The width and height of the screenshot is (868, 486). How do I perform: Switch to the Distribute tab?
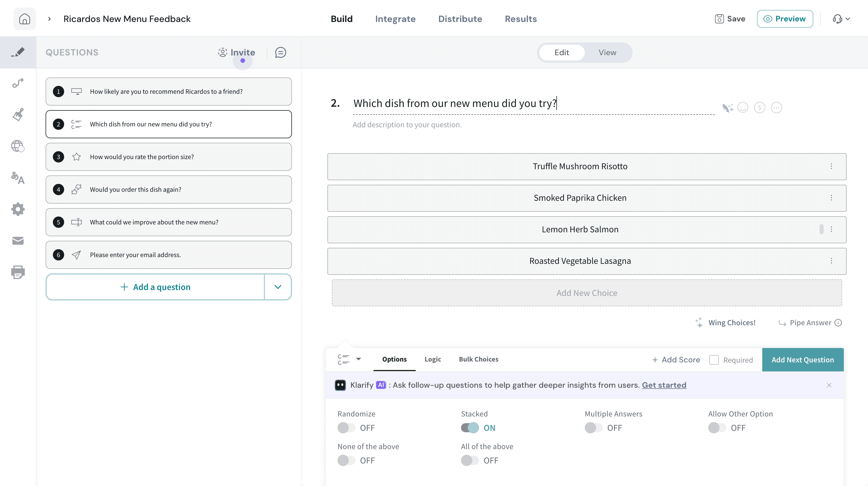click(460, 19)
